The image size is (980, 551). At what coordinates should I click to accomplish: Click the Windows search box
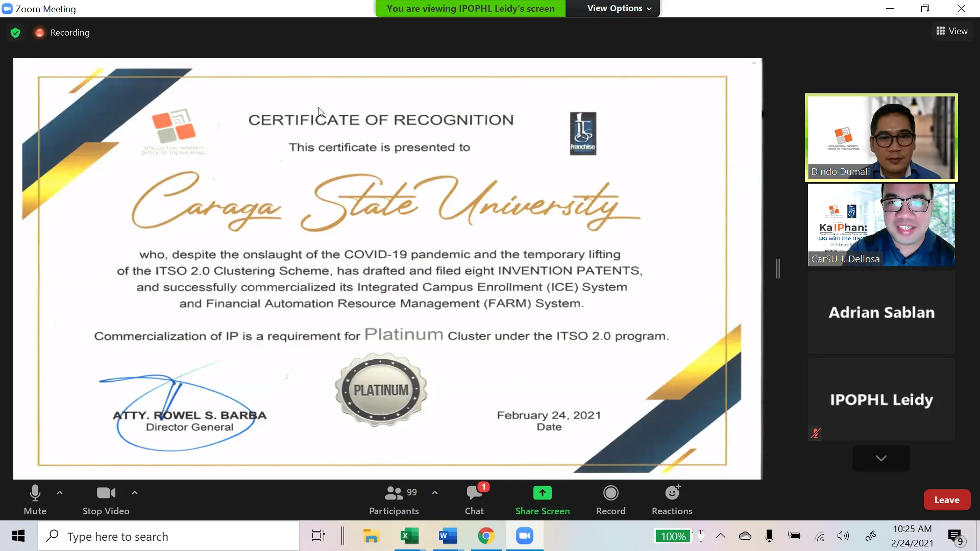168,536
